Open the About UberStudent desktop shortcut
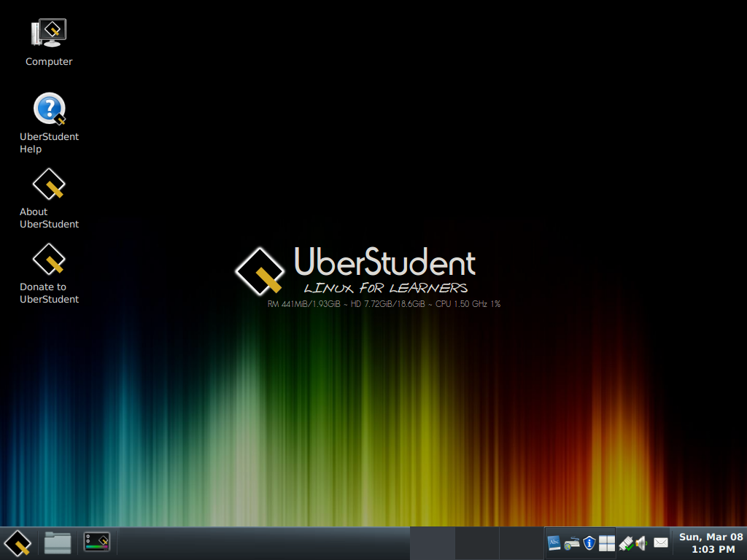This screenshot has height=560, width=747. (x=48, y=184)
